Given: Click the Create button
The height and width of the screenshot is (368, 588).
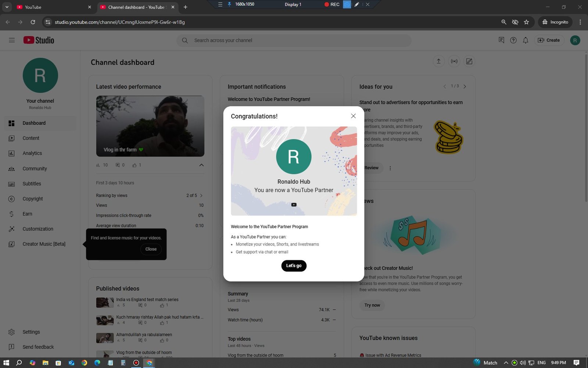Looking at the screenshot, I should coord(549,40).
